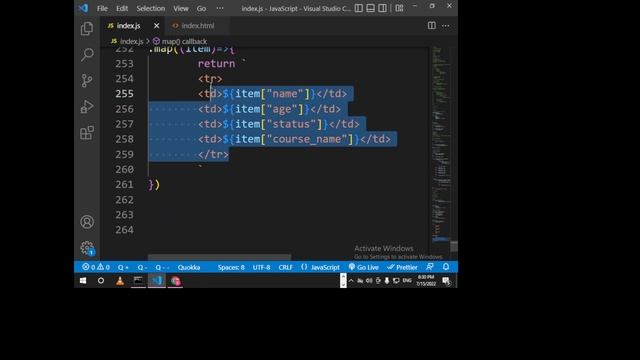Click line number 261 in gutter
The height and width of the screenshot is (360, 640).
click(124, 184)
